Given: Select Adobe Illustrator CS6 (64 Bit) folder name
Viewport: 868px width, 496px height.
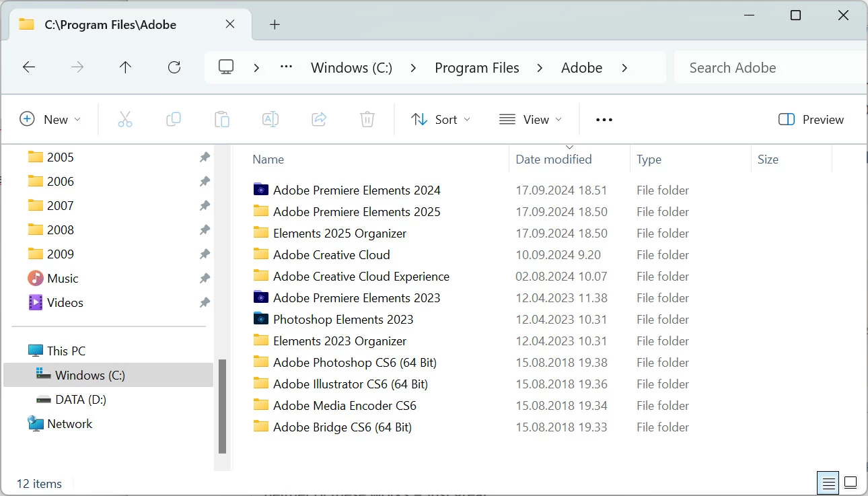Looking at the screenshot, I should 351,384.
